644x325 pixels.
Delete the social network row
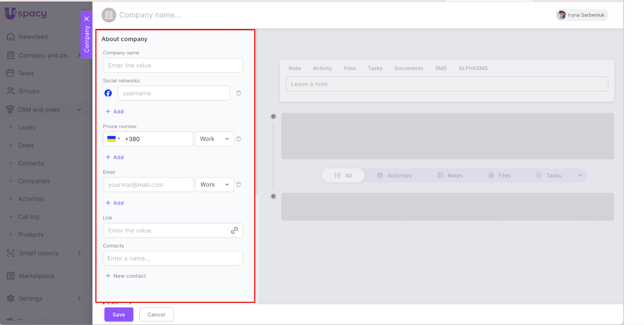pyautogui.click(x=239, y=93)
